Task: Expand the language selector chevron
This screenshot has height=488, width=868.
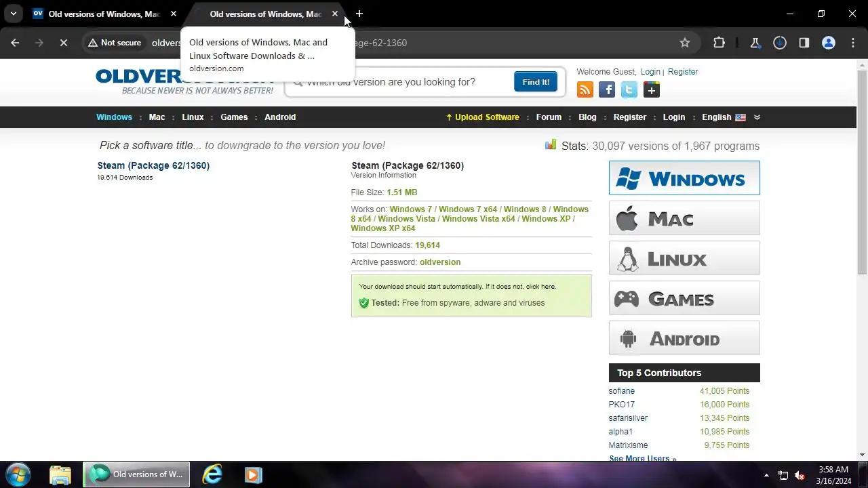Action: coord(757,117)
